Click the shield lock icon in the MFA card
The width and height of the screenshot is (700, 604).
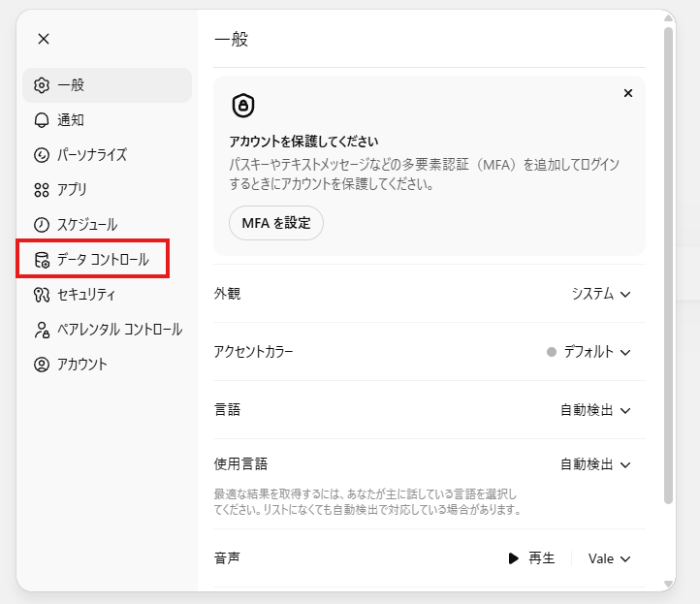tap(243, 106)
